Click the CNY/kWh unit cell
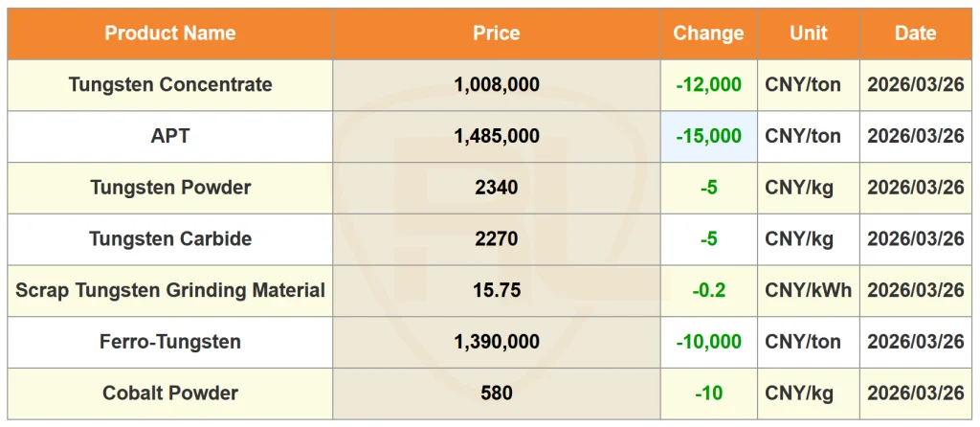 tap(808, 291)
